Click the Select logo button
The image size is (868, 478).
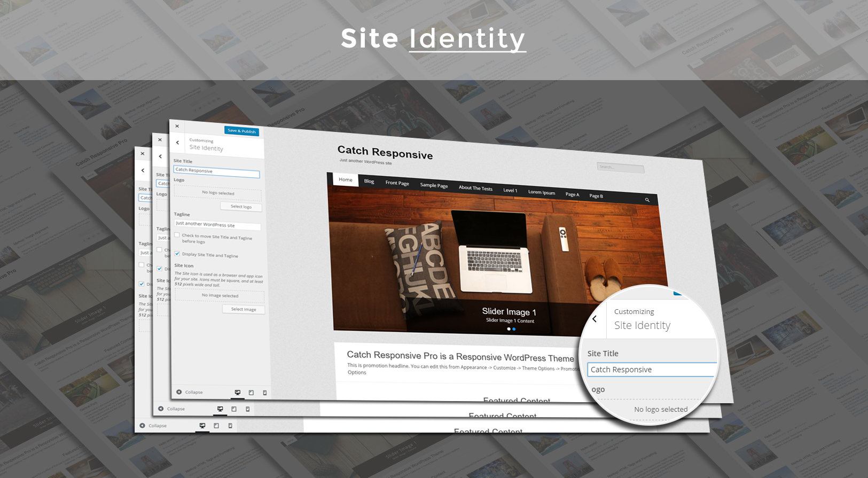point(241,207)
